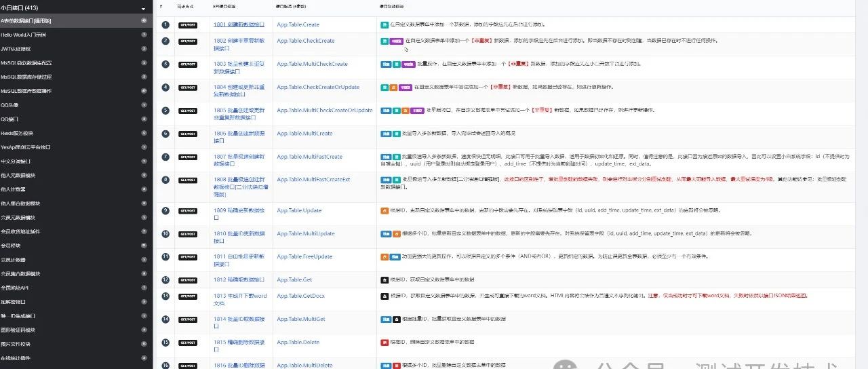The height and width of the screenshot is (369, 868).
Task: Open the 1814 API name link
Action: click(x=239, y=322)
